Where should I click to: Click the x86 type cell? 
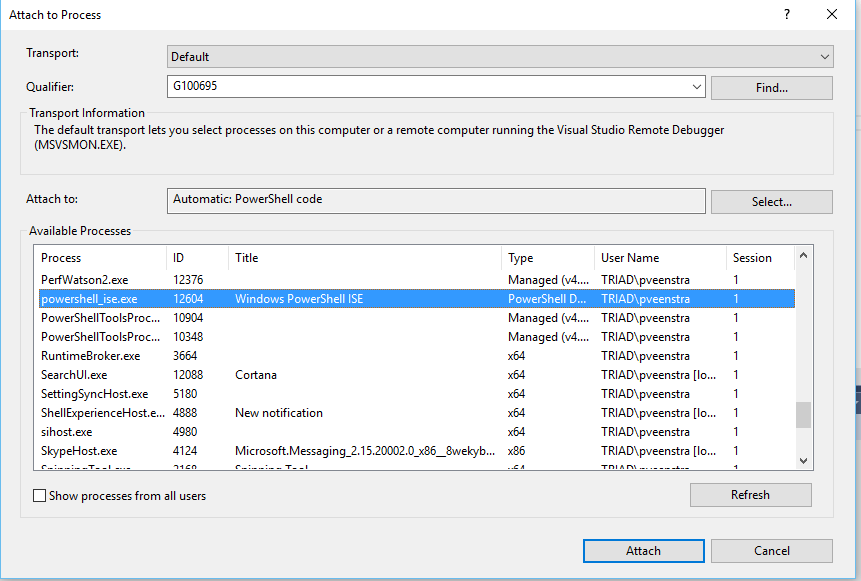(517, 451)
